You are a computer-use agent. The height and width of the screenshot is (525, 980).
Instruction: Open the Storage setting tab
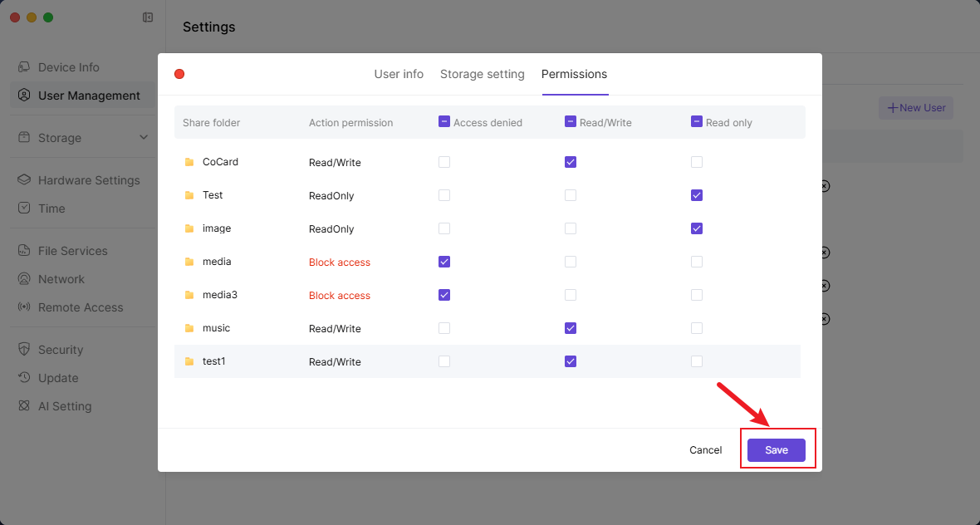(483, 74)
